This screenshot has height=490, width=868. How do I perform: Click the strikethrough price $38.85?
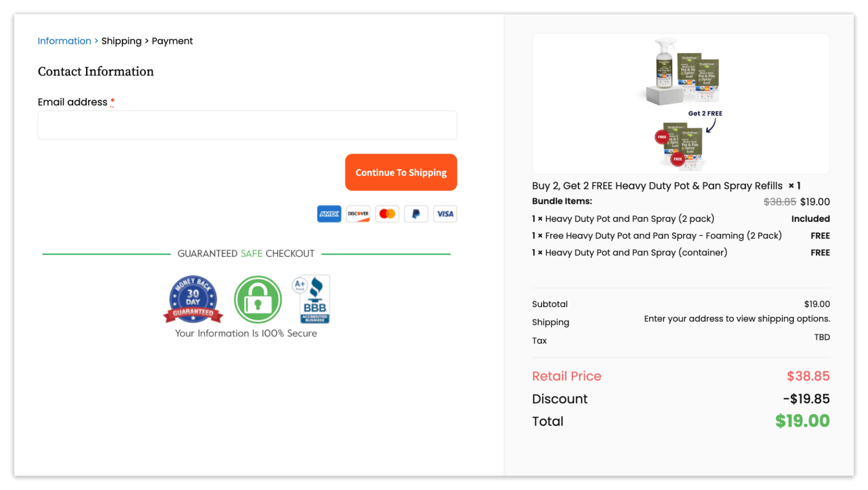pyautogui.click(x=780, y=202)
